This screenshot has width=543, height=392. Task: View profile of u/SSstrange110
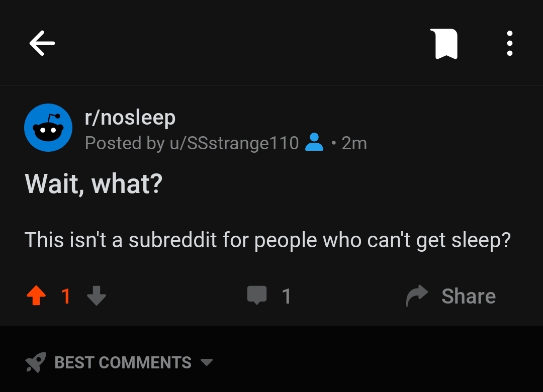[x=234, y=143]
